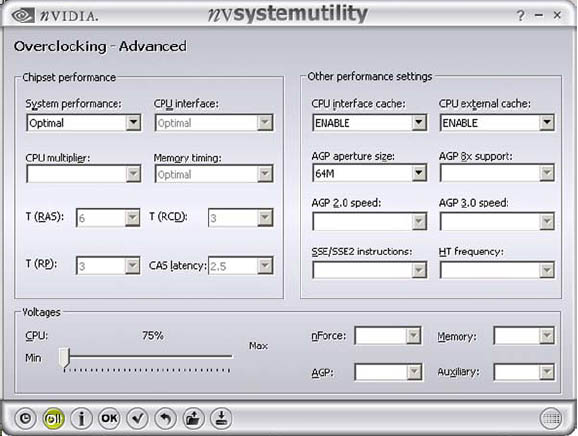Apply changes with the checkmark icon
The image size is (578, 436).
click(137, 418)
